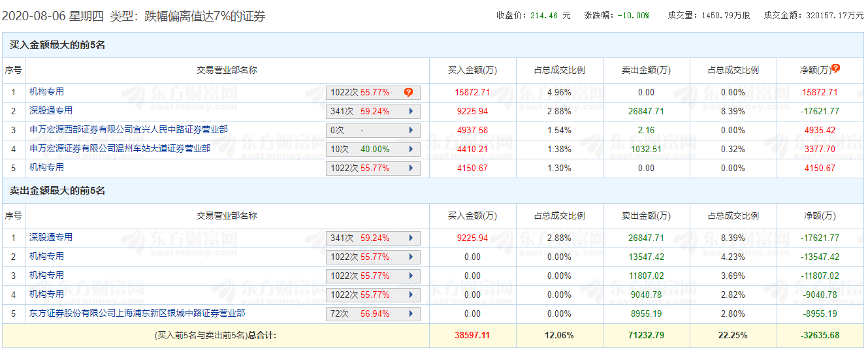The image size is (868, 352).
Task: Click the arrow icon in the 10次 40.00% box
Action: [411, 150]
